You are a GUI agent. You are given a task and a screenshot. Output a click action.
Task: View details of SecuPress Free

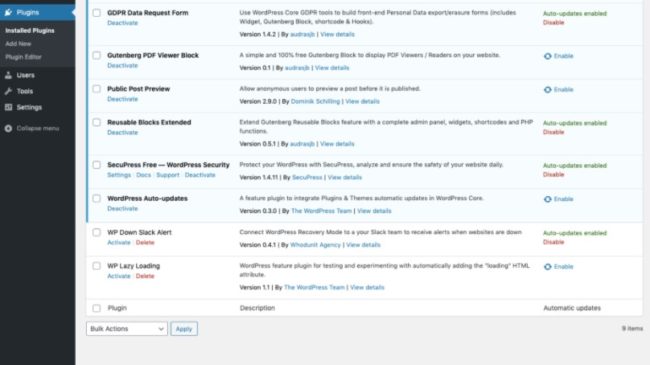pyautogui.click(x=345, y=178)
